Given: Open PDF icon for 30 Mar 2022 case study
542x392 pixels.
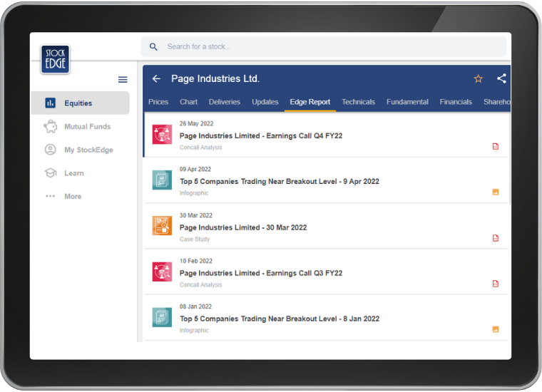Looking at the screenshot, I should 496,238.
